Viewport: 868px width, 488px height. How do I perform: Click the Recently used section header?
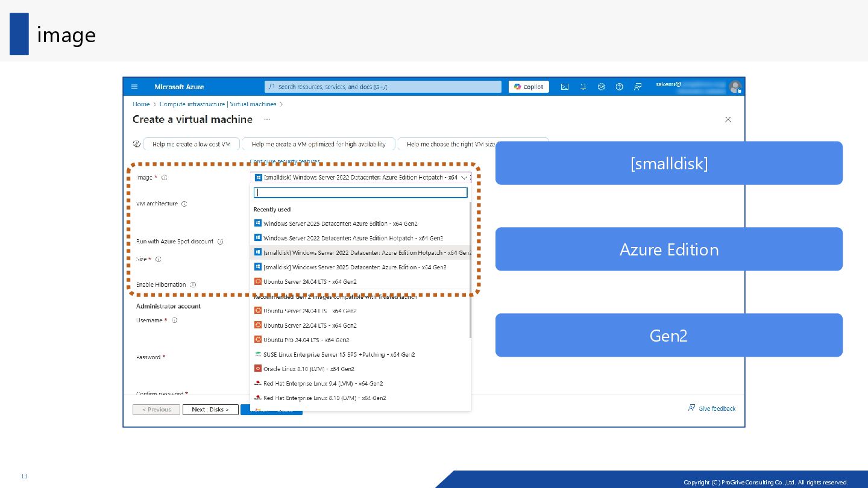tap(272, 210)
